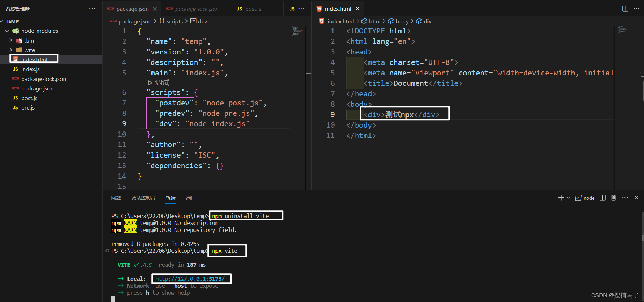Click the 'npx vite' command in terminal

pyautogui.click(x=225, y=251)
